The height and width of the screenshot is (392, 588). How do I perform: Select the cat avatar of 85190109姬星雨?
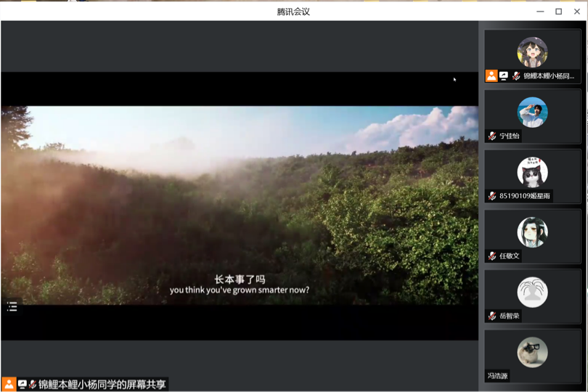pyautogui.click(x=532, y=173)
